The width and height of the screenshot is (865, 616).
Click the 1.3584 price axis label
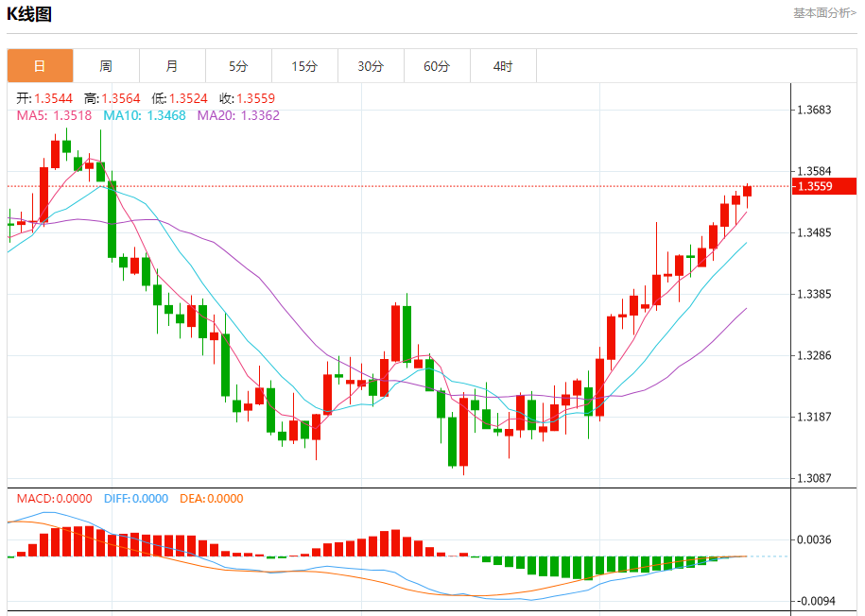click(814, 171)
